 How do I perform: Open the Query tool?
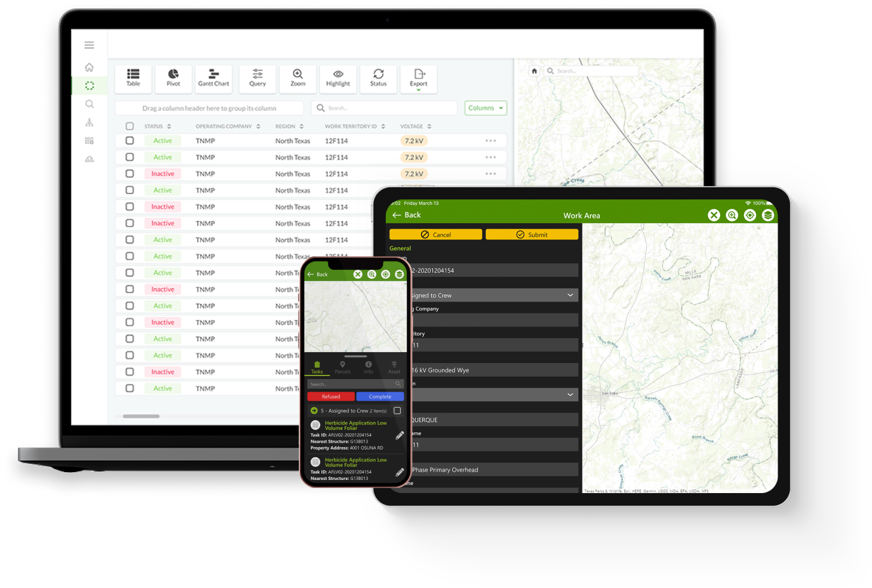click(x=257, y=79)
